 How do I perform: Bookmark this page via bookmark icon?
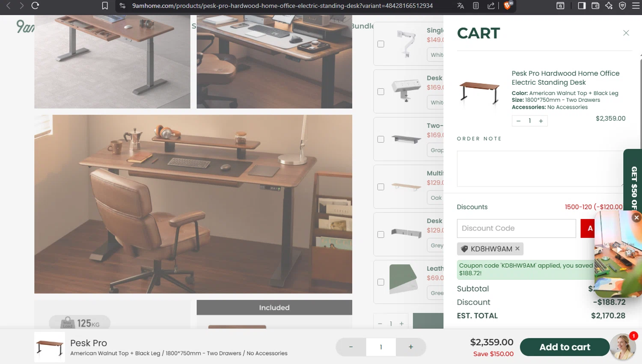pyautogui.click(x=105, y=6)
